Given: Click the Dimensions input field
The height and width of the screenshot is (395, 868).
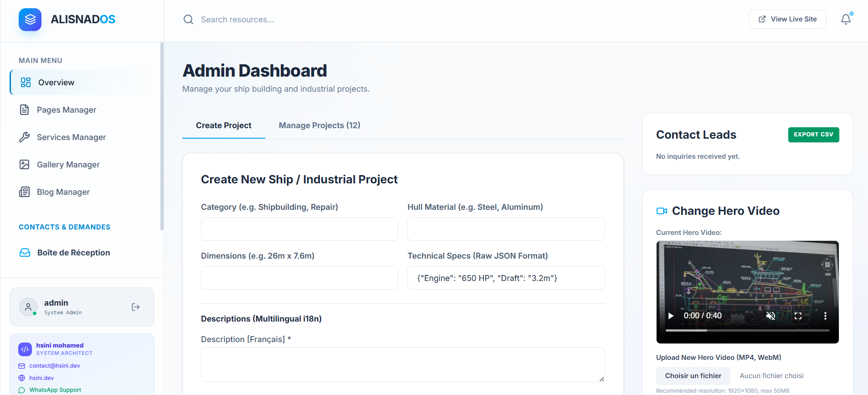Looking at the screenshot, I should (x=299, y=278).
